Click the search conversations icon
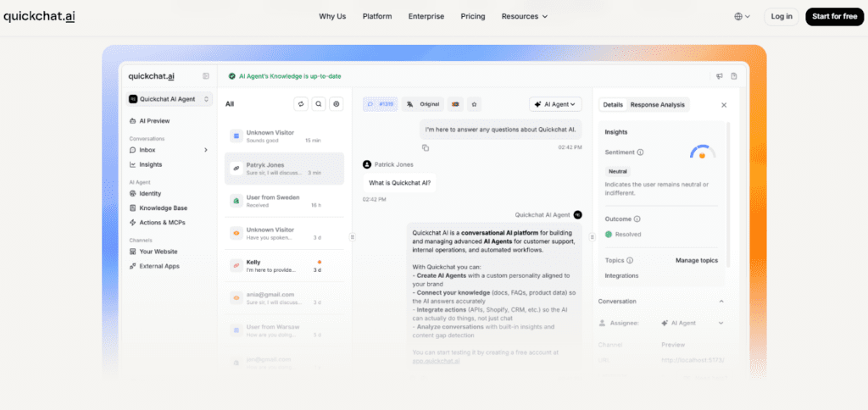The image size is (868, 410). [319, 104]
